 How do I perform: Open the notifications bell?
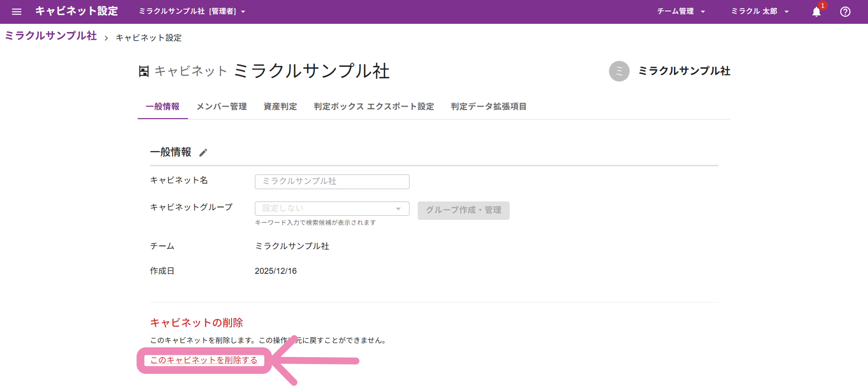pos(817,11)
